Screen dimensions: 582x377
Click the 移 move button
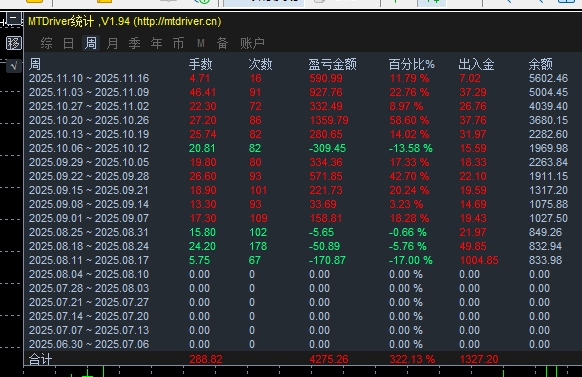tap(14, 43)
